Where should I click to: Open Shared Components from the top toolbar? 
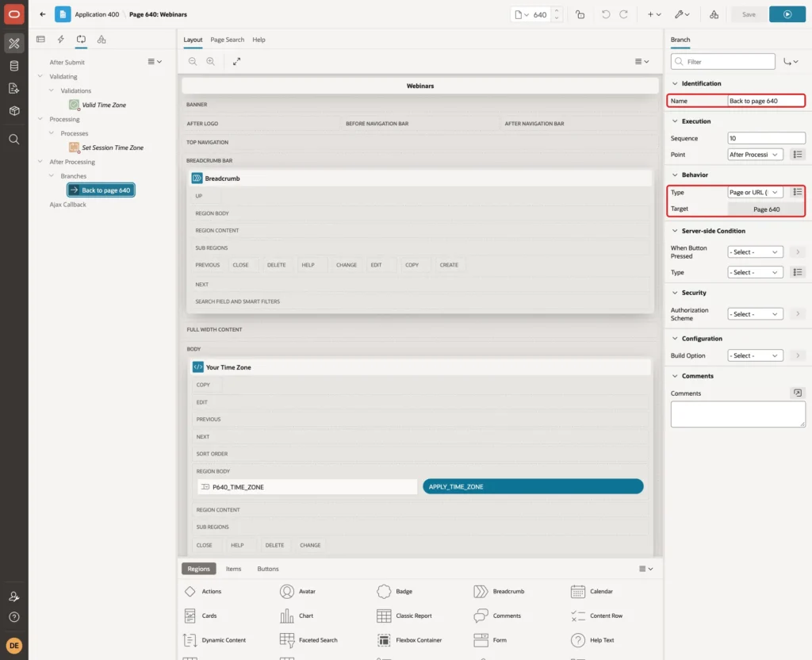point(714,14)
